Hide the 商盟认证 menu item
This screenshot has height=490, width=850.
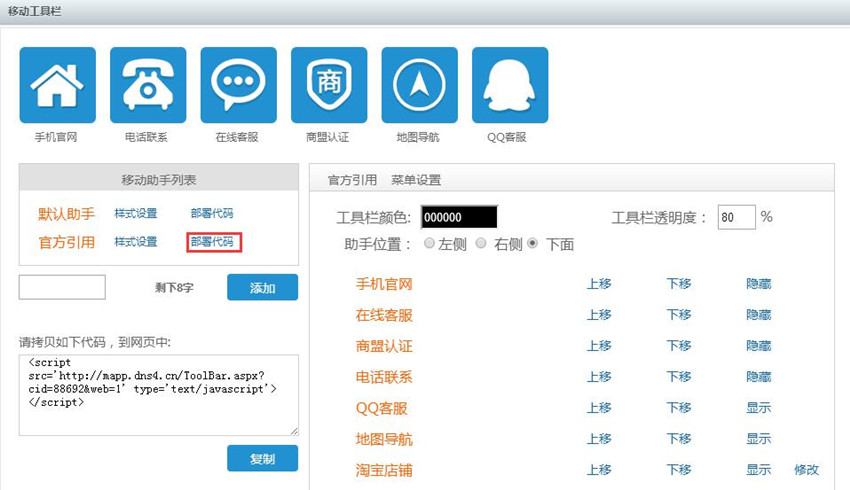[x=758, y=346]
